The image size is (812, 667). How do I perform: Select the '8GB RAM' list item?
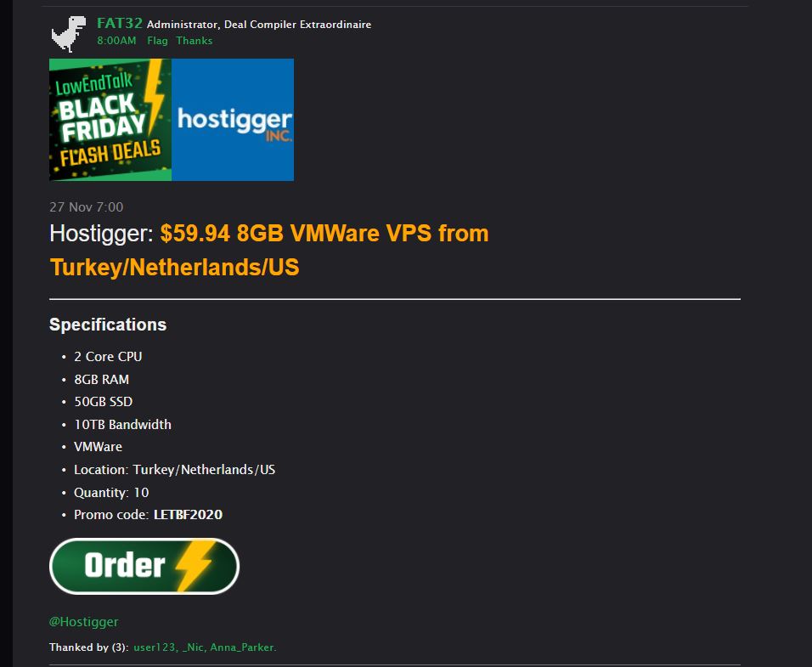point(102,380)
